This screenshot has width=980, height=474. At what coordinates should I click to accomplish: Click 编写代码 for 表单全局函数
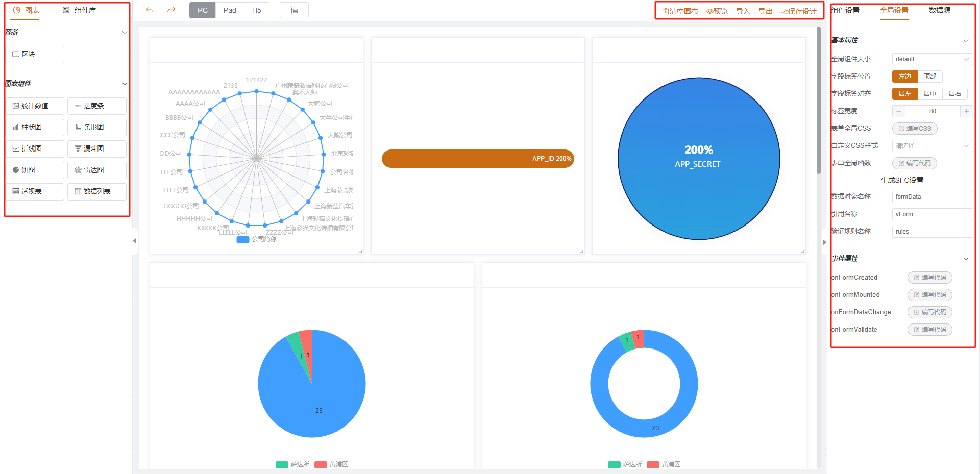point(915,163)
